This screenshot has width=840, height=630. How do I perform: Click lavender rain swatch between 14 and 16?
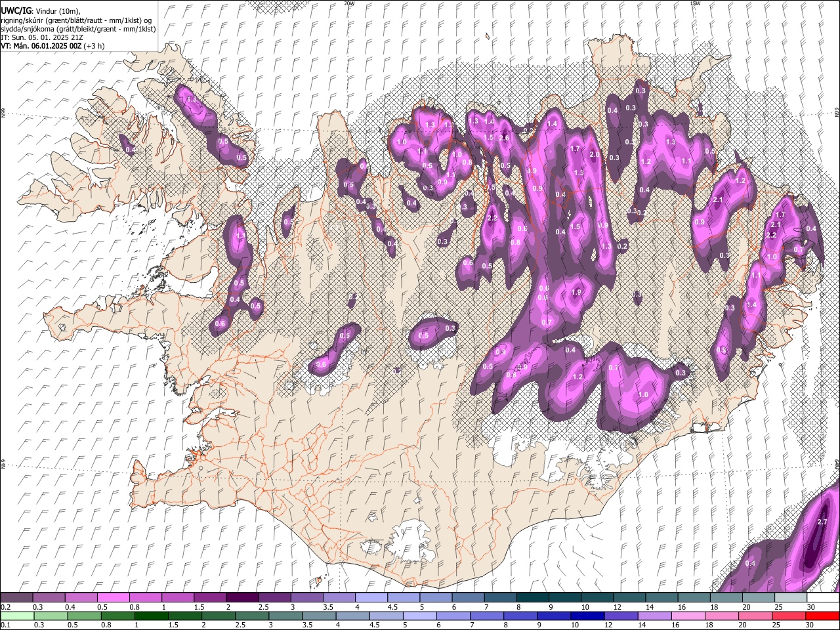click(x=654, y=616)
